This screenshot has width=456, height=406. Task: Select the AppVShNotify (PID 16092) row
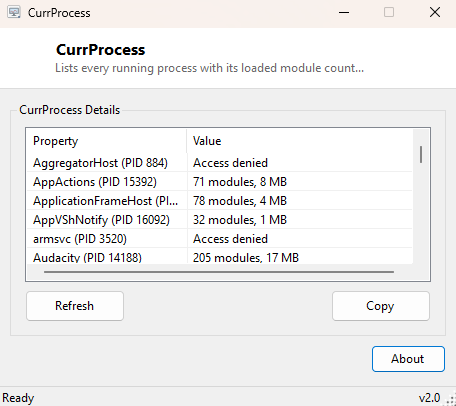coord(220,220)
